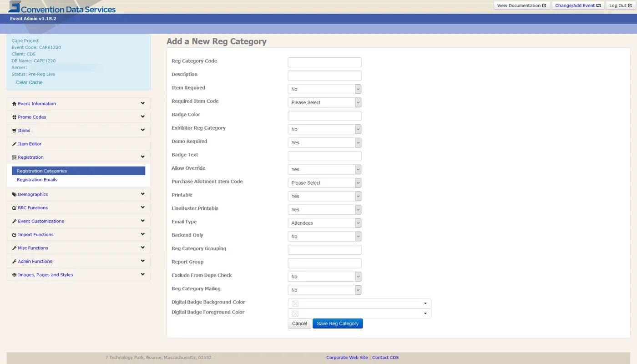The height and width of the screenshot is (364, 637).
Task: Open the Exhibitor Reg Category dropdown
Action: pos(324,129)
